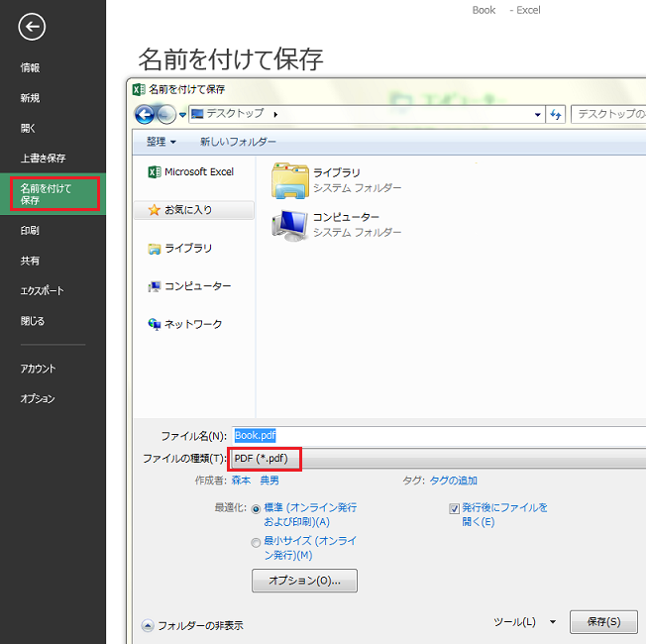Screen dimensions: 646x644
Task: Open the ツール(L) dropdown
Action: coord(525,622)
